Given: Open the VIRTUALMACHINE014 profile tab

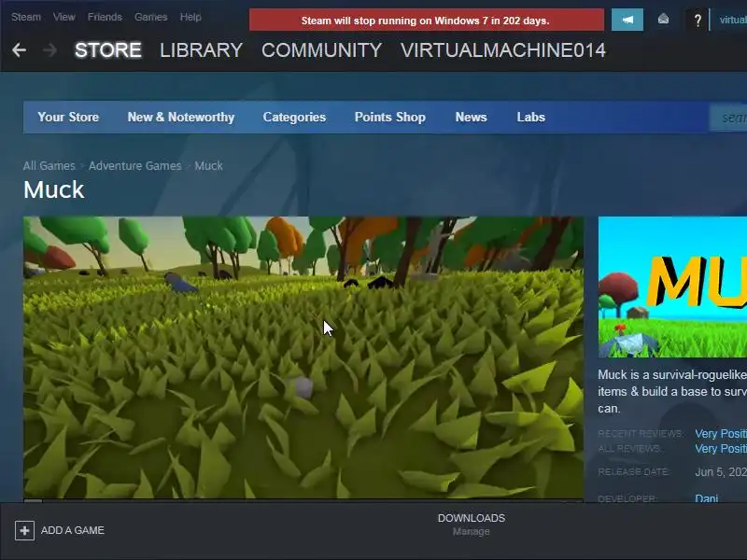Looking at the screenshot, I should (x=503, y=50).
